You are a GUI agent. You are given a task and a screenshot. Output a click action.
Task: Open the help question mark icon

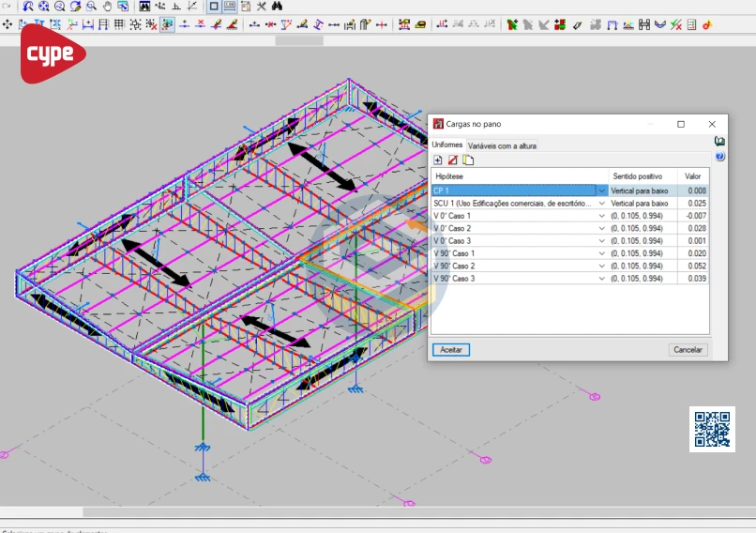tap(719, 157)
